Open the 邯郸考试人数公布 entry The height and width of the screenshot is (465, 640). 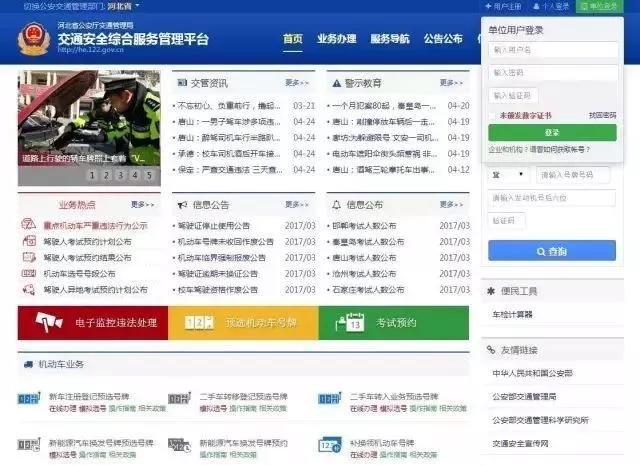(x=364, y=226)
